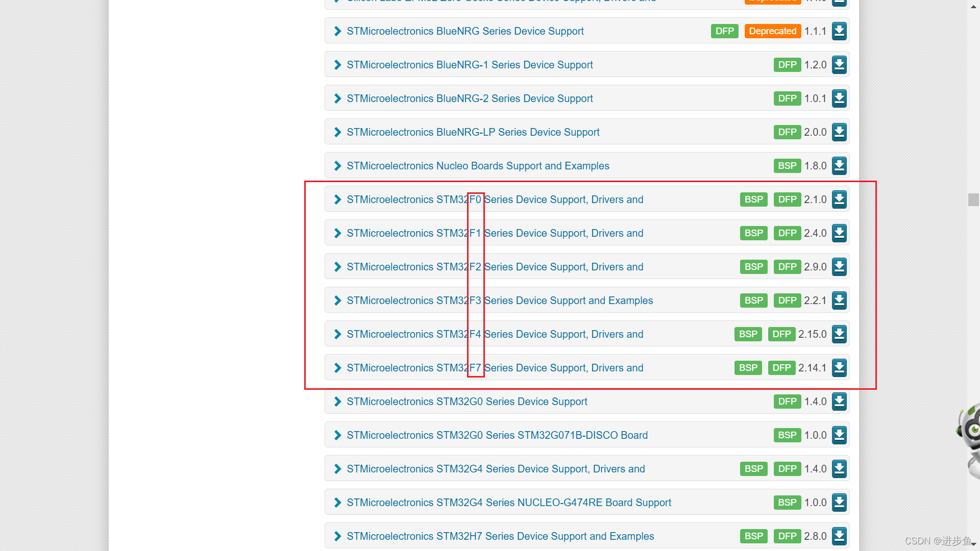Download BlueNRG-LP Series pack version 2.0.0
This screenshot has height=551, width=980.
(x=839, y=132)
